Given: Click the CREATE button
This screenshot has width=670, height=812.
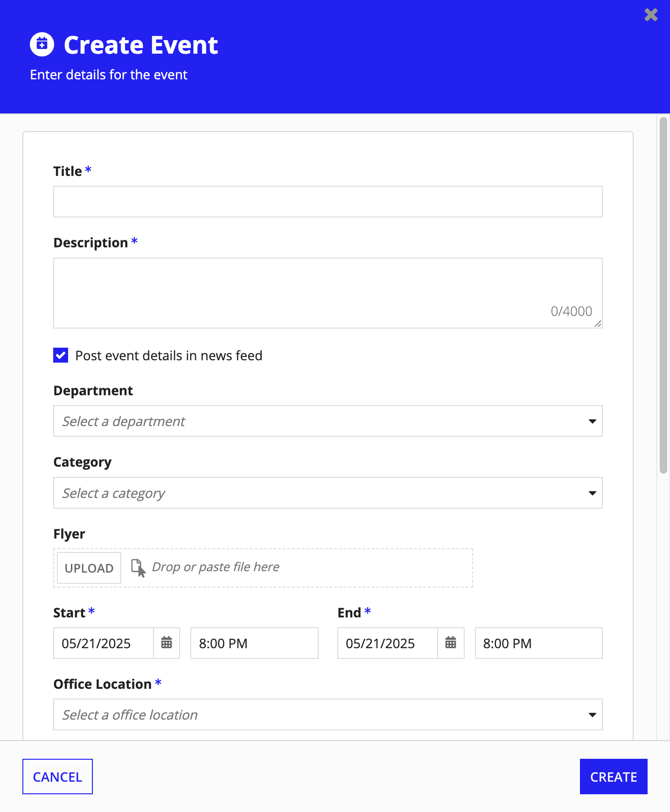Looking at the screenshot, I should coord(614,777).
